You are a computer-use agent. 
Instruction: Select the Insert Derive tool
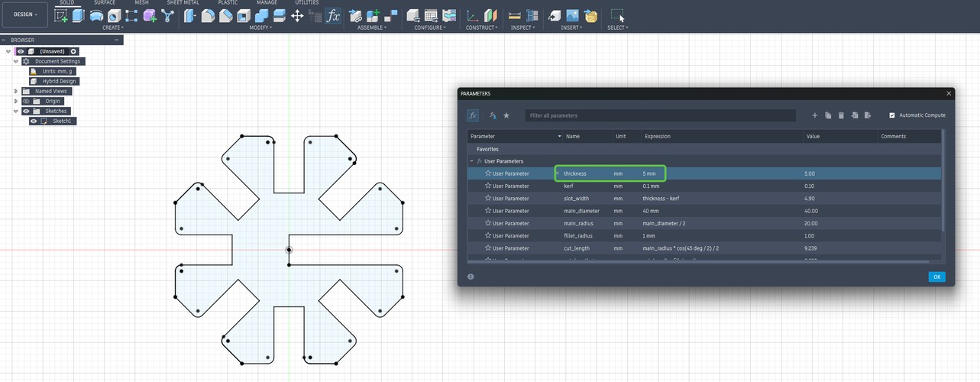click(x=555, y=15)
